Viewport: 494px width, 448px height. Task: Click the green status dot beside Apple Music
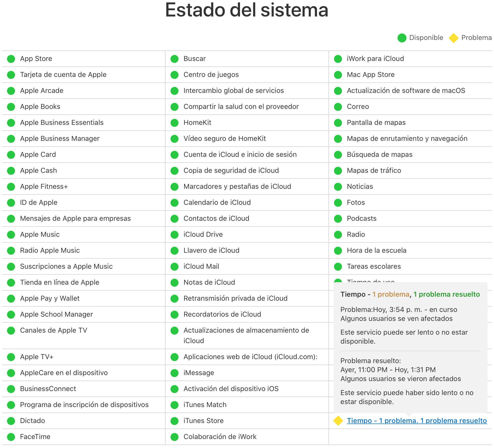coord(11,235)
